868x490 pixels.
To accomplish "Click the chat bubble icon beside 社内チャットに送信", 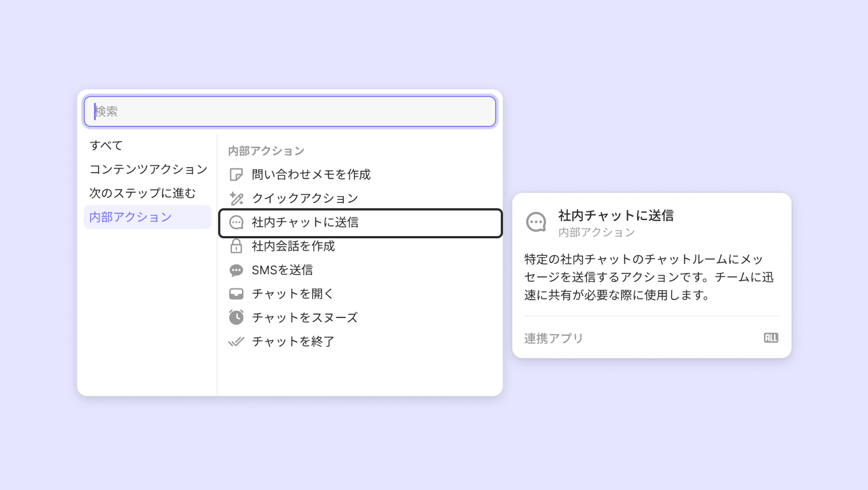I will (236, 223).
